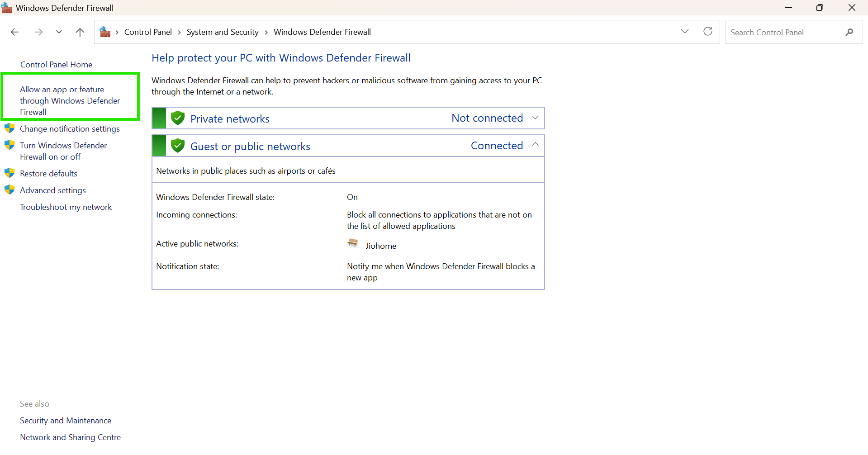Click Incoming connections label
This screenshot has width=868, height=455.
pyautogui.click(x=196, y=215)
